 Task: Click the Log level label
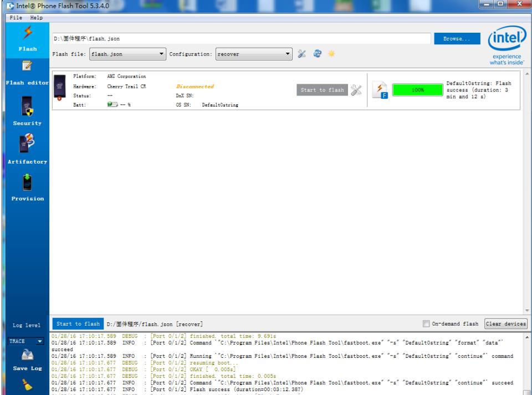coord(27,325)
